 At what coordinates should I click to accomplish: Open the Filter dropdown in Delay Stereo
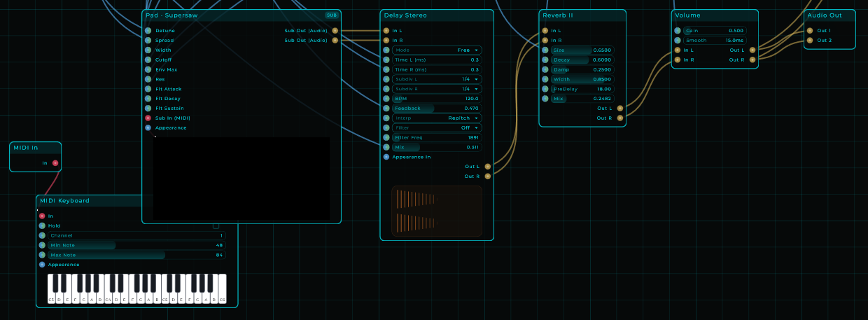tap(437, 128)
